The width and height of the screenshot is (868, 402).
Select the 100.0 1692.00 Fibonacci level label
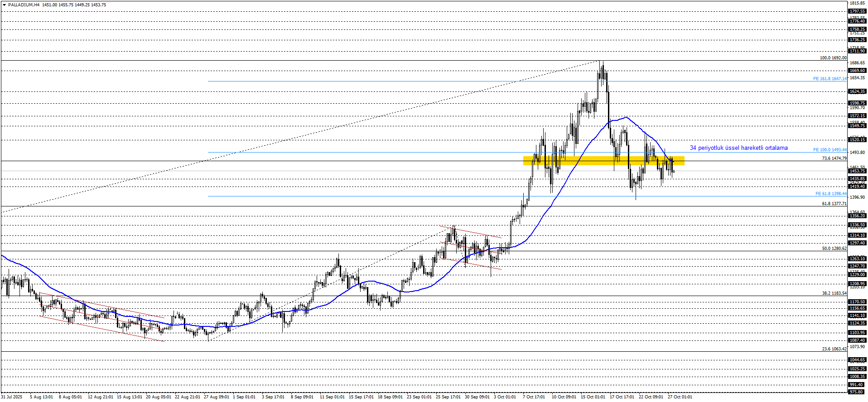pos(833,58)
